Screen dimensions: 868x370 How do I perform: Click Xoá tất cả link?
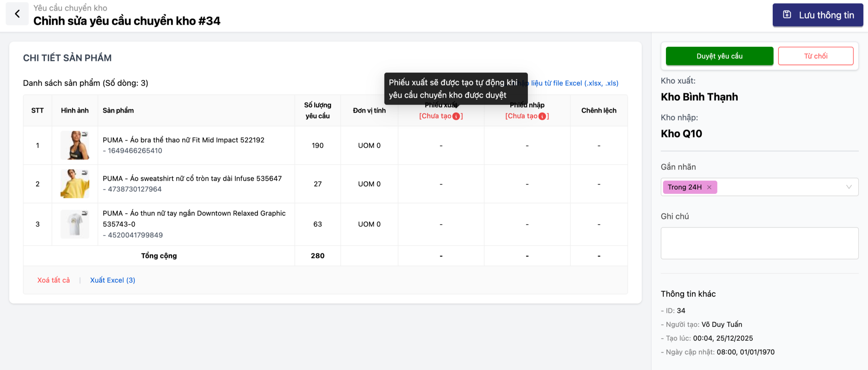click(54, 280)
